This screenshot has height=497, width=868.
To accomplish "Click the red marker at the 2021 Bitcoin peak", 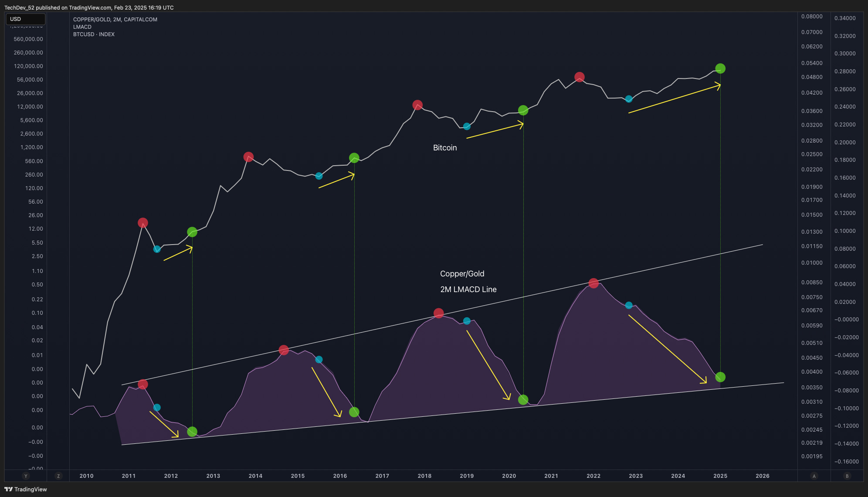I will point(580,77).
